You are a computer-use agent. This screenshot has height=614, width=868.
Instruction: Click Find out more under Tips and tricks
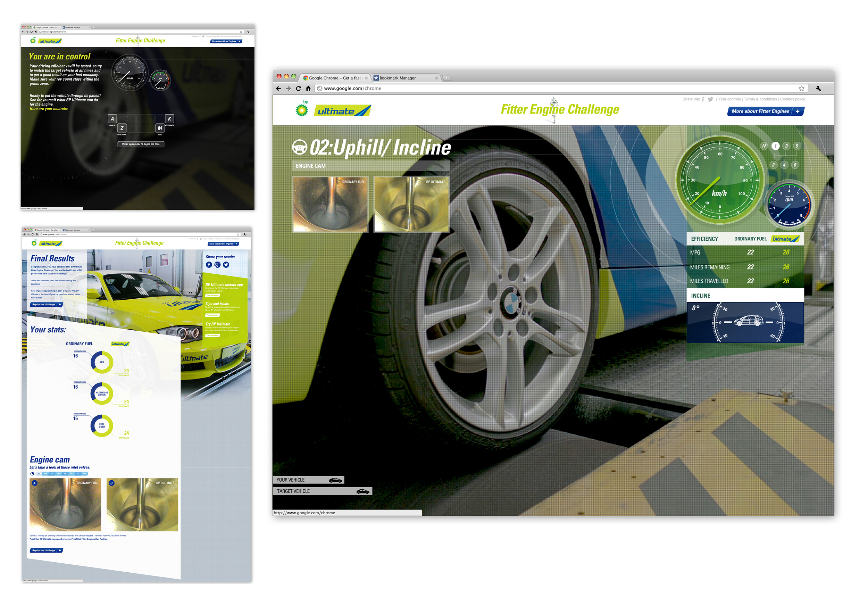point(212,315)
